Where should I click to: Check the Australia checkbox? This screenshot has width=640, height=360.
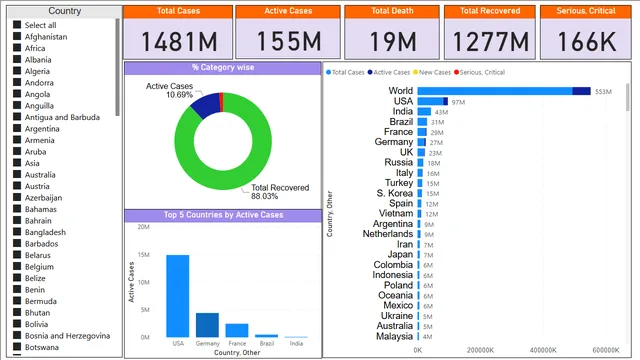[17, 174]
